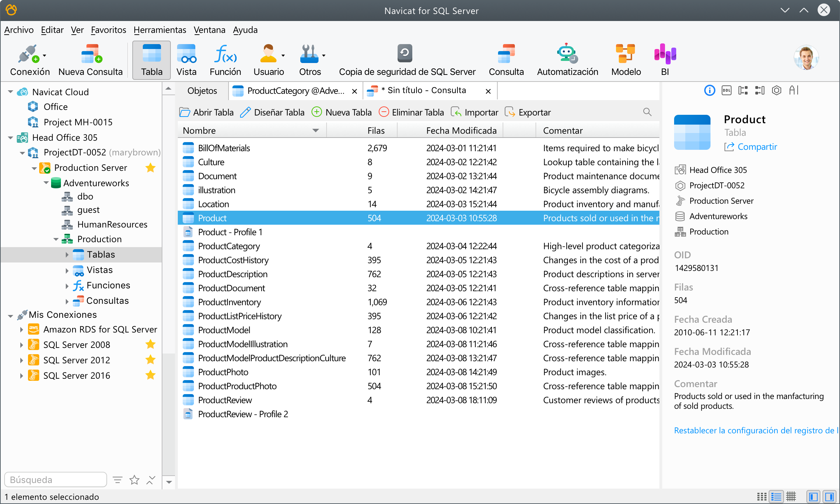Click the Exportar button
Viewport: 840px width, 504px height.
coord(528,112)
